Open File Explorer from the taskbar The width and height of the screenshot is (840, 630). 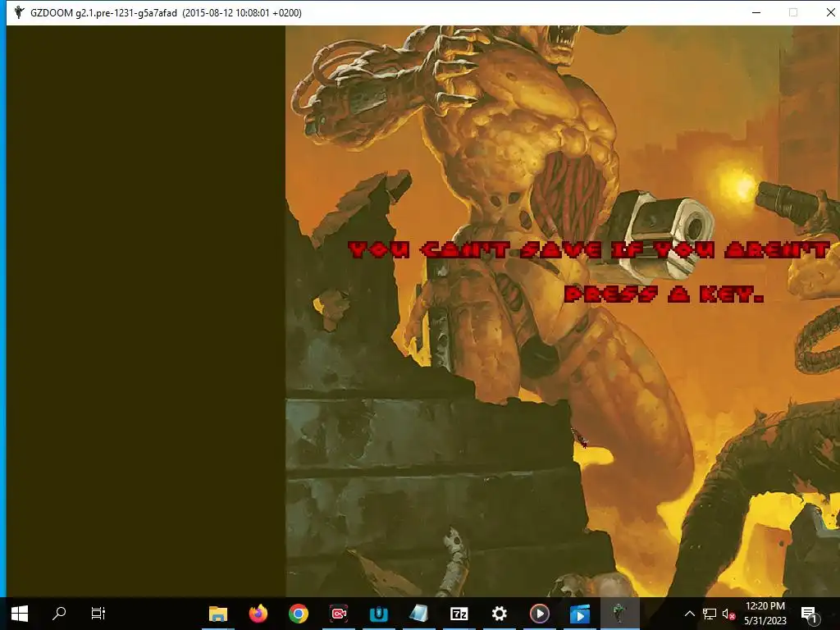click(218, 614)
